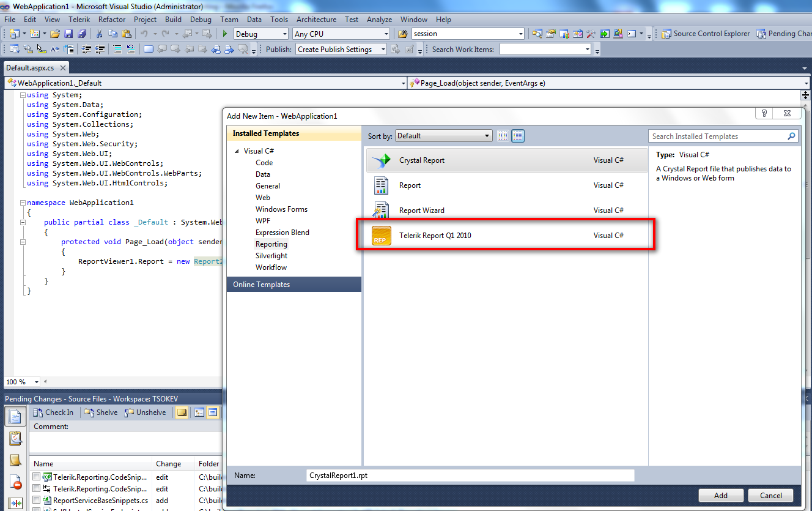The height and width of the screenshot is (511, 812).
Task: Switch template list to small icons view
Action: coord(503,136)
